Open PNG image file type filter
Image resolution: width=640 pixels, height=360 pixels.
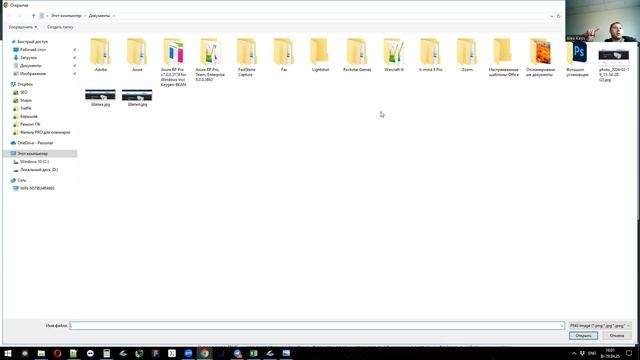(x=600, y=326)
